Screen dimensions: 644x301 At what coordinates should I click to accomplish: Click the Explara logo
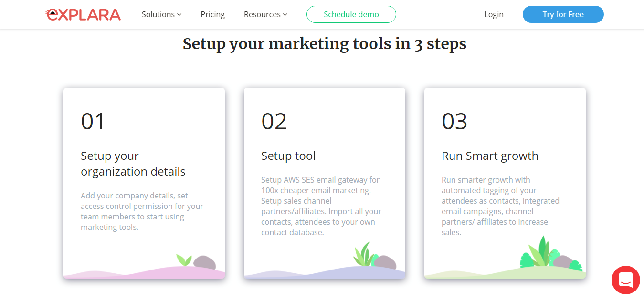[83, 14]
